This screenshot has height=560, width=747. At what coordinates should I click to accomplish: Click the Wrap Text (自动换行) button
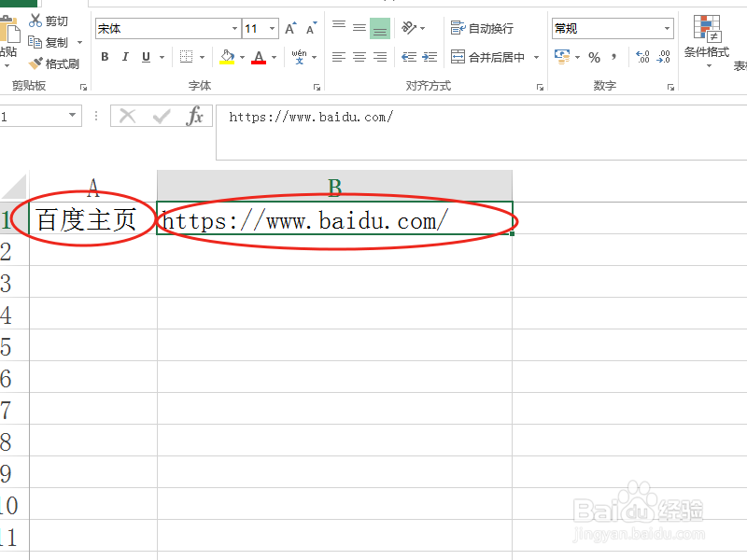[x=482, y=28]
